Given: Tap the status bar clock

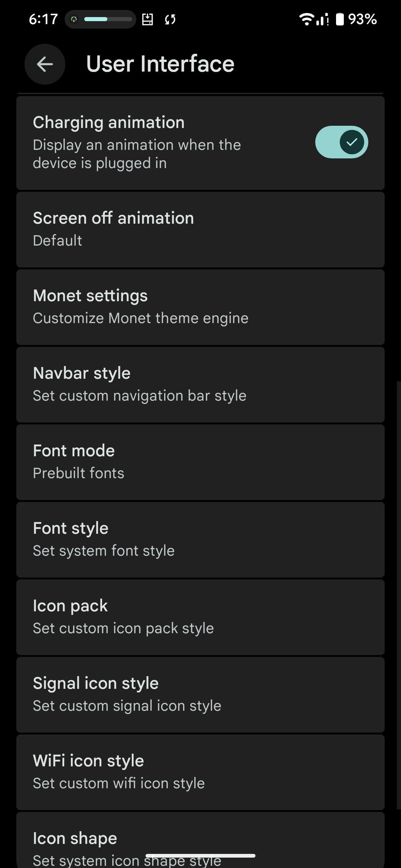Looking at the screenshot, I should 43,19.
